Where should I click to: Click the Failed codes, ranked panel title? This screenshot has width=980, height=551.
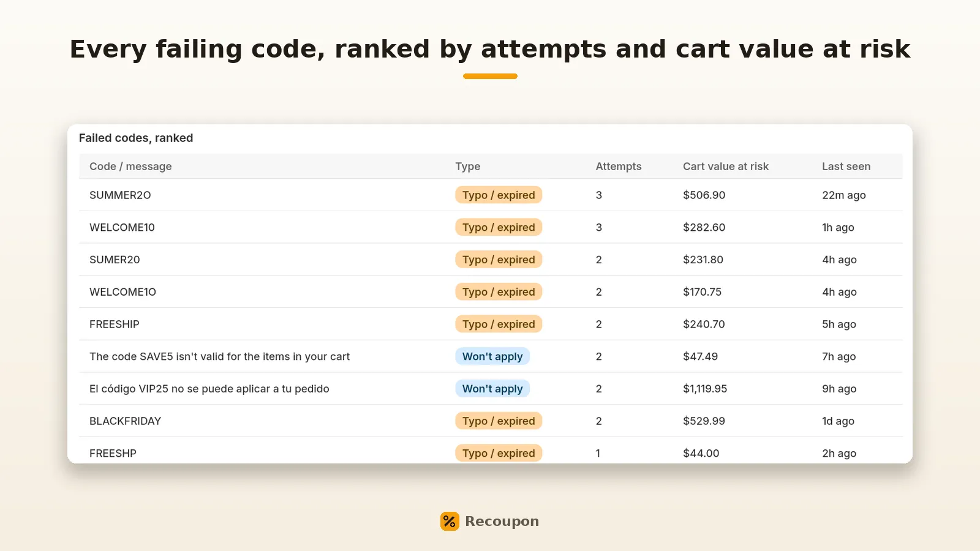pos(136,138)
